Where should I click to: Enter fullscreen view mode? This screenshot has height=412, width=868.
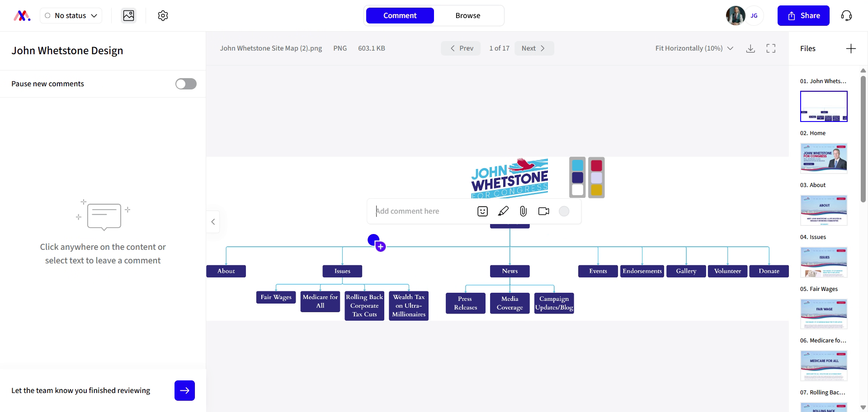pos(771,48)
